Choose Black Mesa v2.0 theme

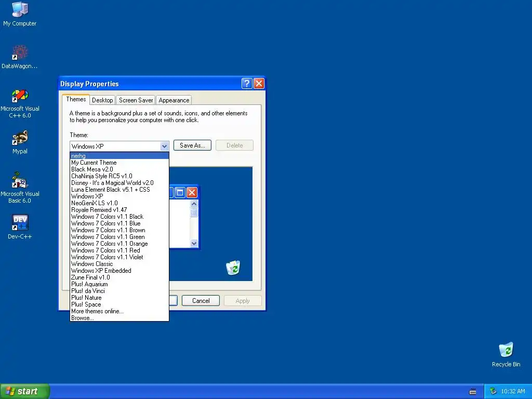(x=119, y=169)
